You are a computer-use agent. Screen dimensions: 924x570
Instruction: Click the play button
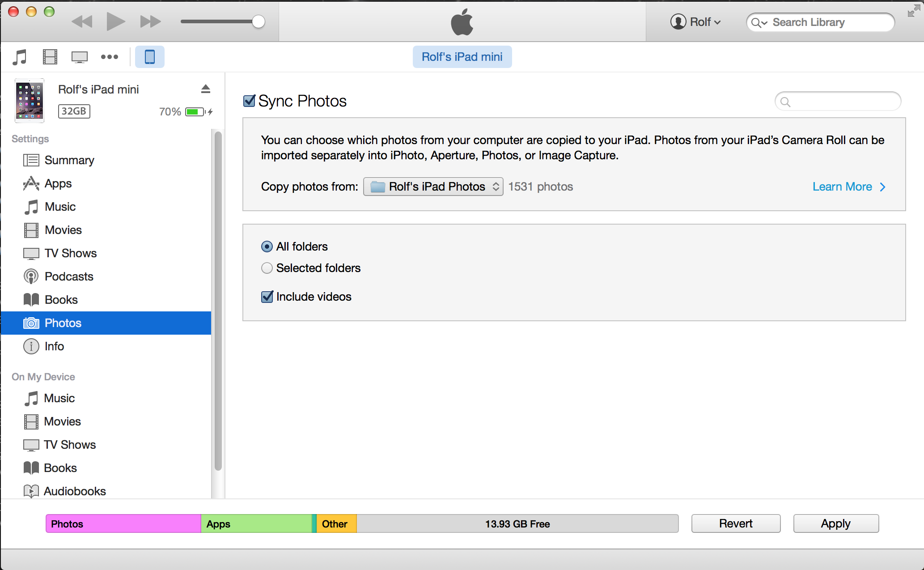(115, 21)
